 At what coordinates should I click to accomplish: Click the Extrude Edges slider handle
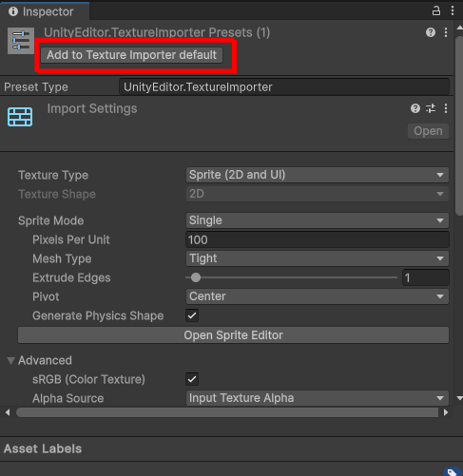196,277
